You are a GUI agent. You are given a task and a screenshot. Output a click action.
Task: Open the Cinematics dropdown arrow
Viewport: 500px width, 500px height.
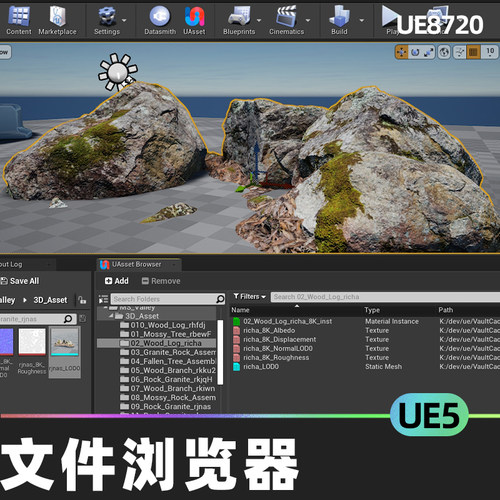[308, 20]
